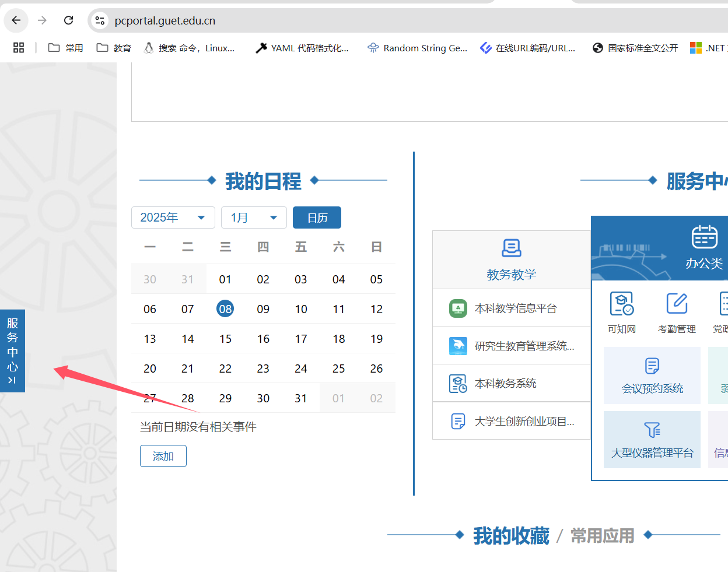Open the 2025年 year dropdown

pos(173,217)
